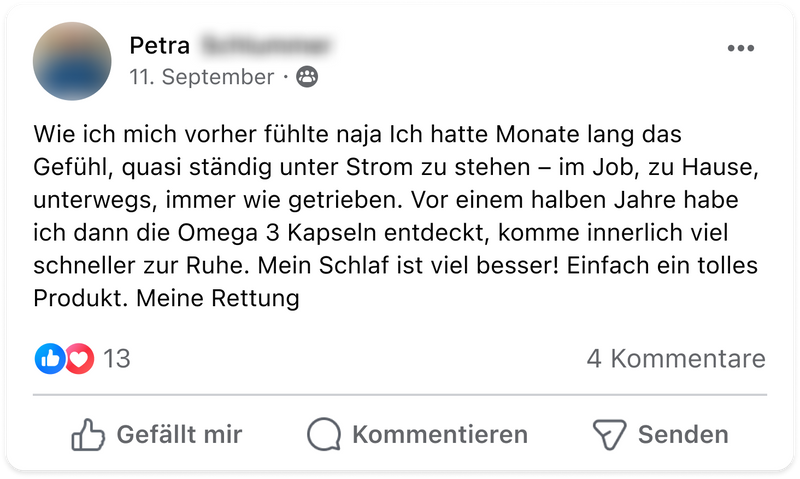Click the speech bubble icon beside Kommentieren
The width and height of the screenshot is (800, 479).
pos(325,435)
